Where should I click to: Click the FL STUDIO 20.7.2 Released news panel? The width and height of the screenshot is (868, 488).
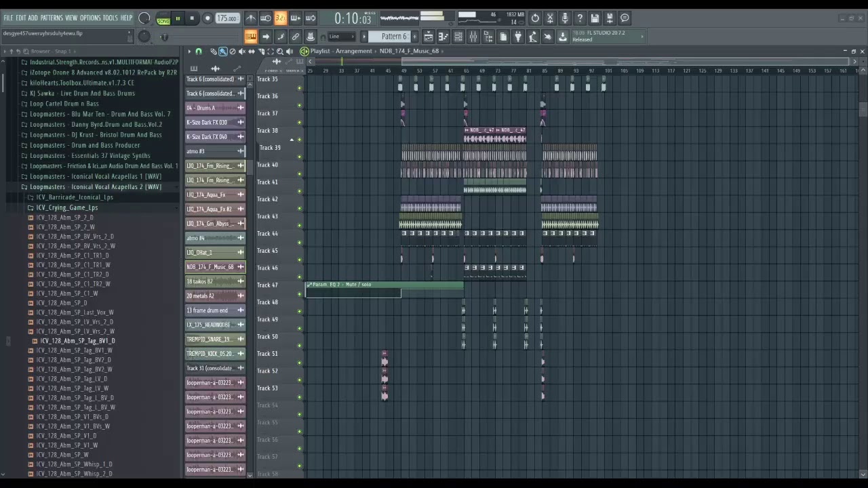click(x=607, y=36)
